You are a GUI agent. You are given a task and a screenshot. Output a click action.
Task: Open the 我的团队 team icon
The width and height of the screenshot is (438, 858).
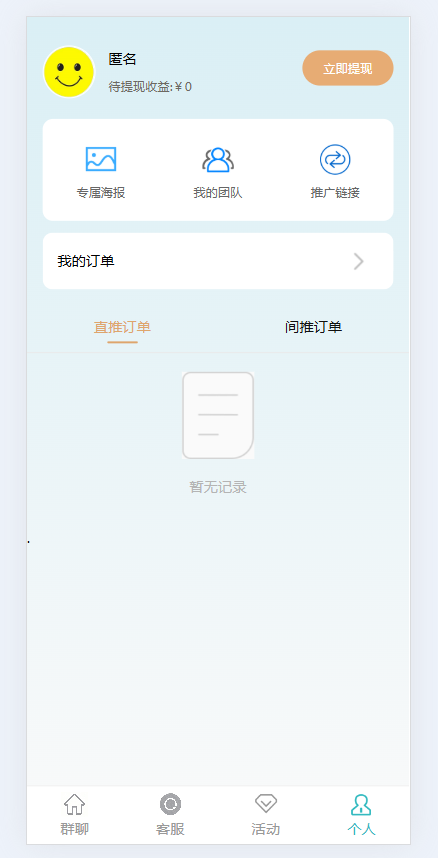(218, 159)
